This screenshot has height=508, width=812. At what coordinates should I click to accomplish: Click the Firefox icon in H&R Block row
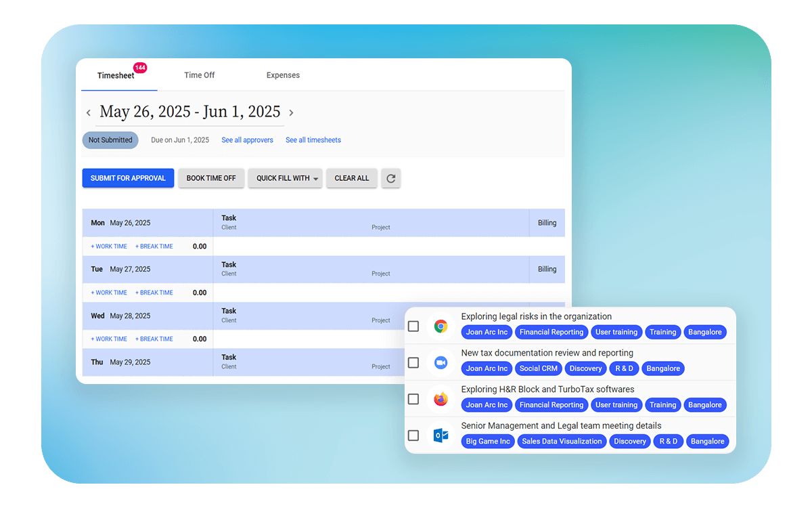(x=441, y=399)
